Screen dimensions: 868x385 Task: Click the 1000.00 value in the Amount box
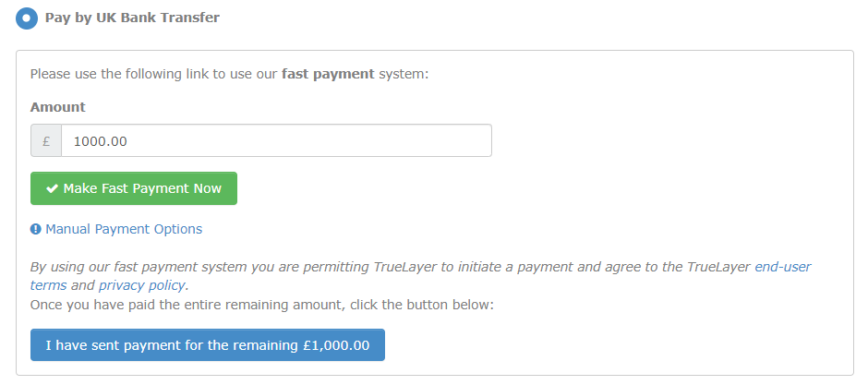click(x=101, y=141)
